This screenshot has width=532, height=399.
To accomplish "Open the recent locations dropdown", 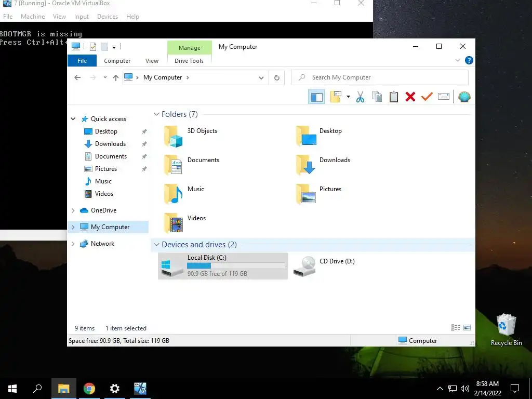I will [x=105, y=77].
